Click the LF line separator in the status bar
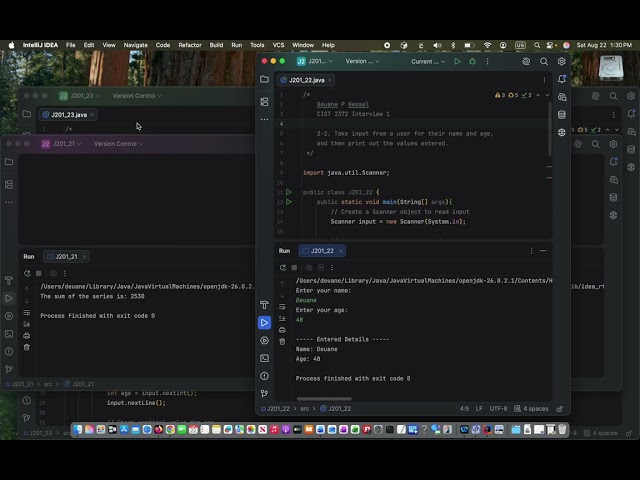This screenshot has height=480, width=640. (x=479, y=409)
